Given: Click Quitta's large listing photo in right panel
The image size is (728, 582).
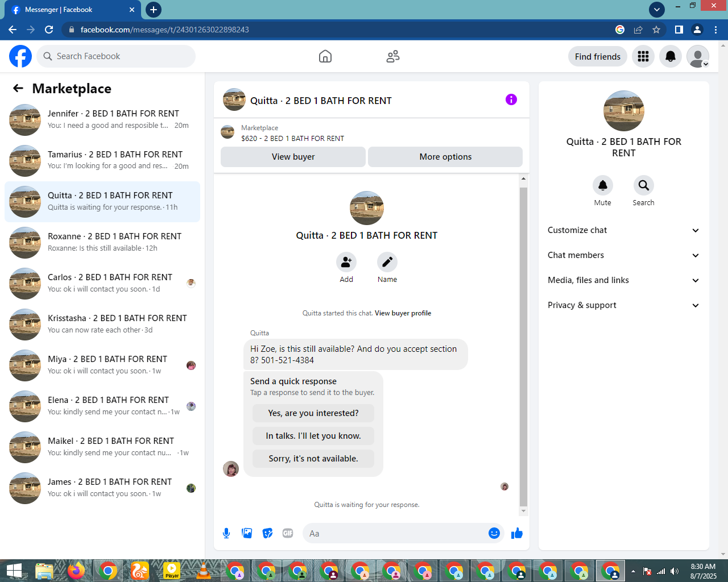Looking at the screenshot, I should pos(624,111).
